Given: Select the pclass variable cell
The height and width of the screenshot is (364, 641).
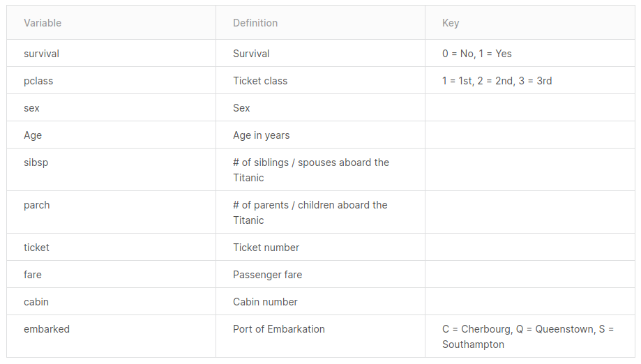Looking at the screenshot, I should [x=111, y=81].
